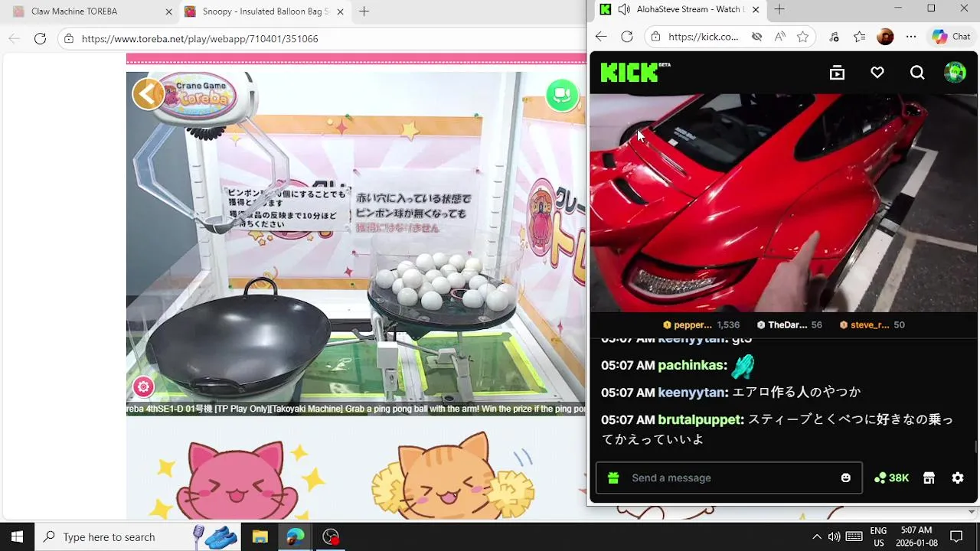Open Kick browse streams icon
Image resolution: width=980 pixels, height=551 pixels.
[837, 73]
